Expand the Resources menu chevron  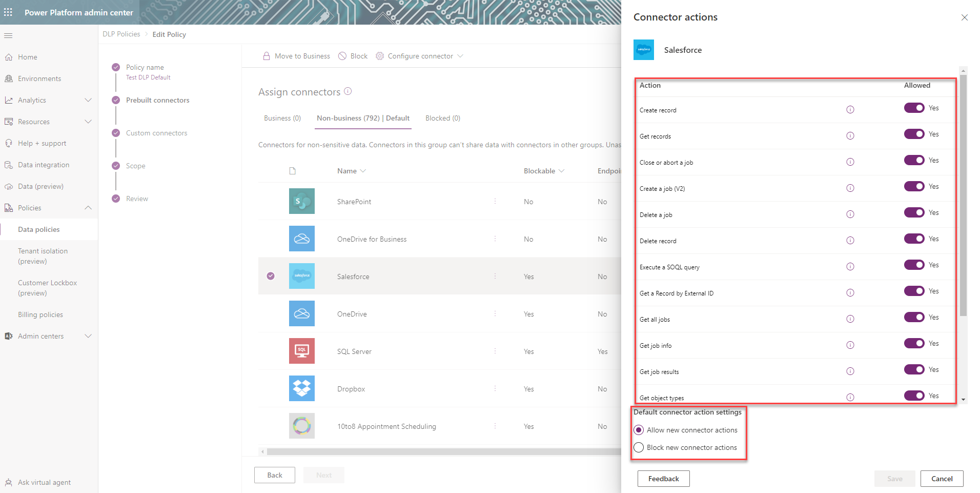(x=88, y=122)
